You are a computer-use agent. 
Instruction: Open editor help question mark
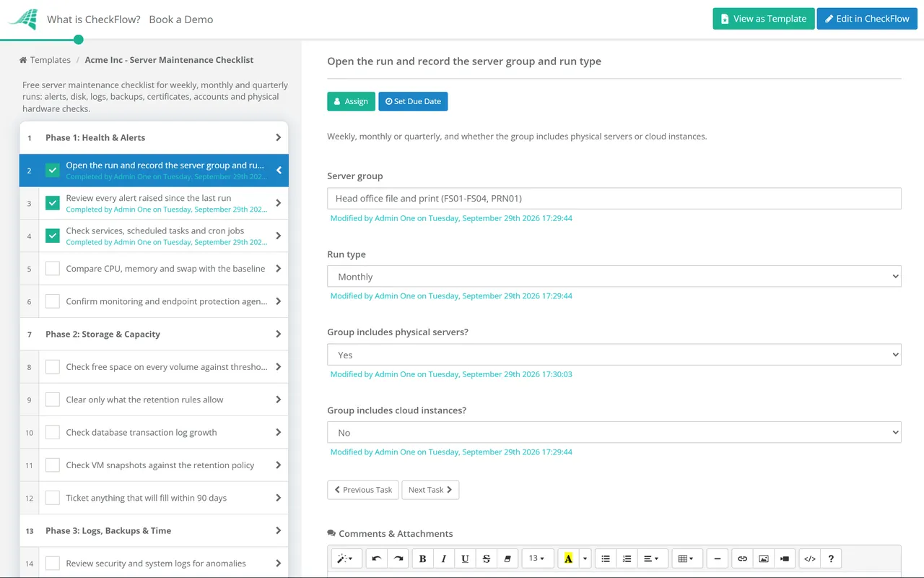click(x=831, y=558)
